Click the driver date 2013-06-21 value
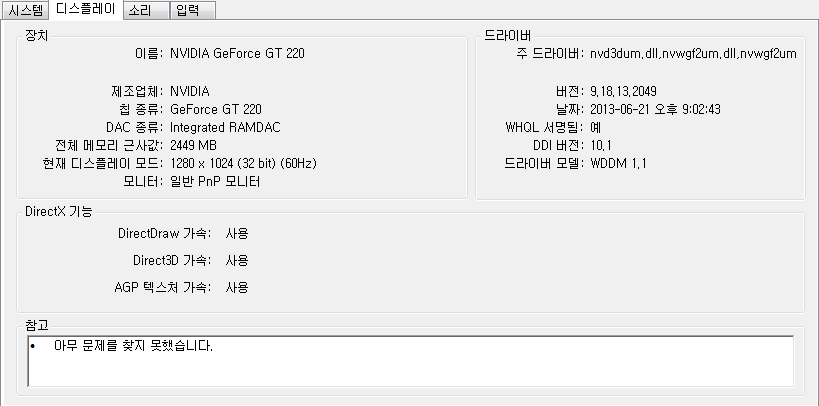Image resolution: width=819 pixels, height=406 pixels. tap(655, 109)
